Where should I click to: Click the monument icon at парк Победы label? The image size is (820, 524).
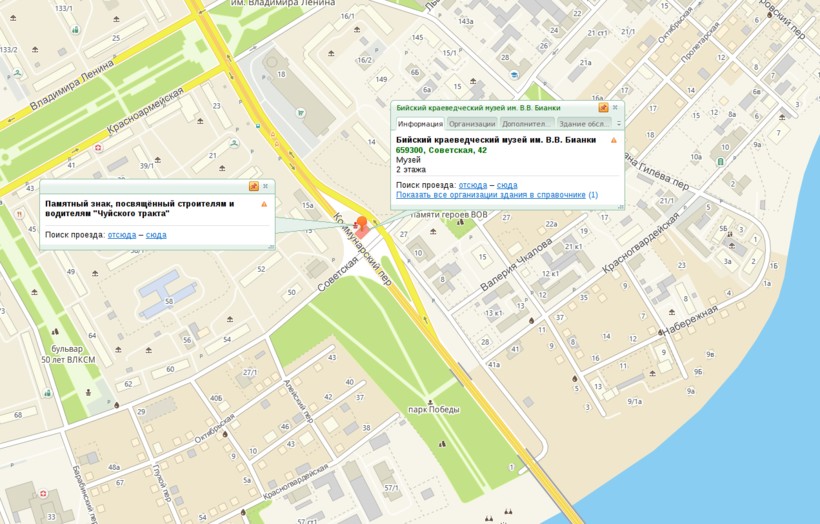point(430,402)
